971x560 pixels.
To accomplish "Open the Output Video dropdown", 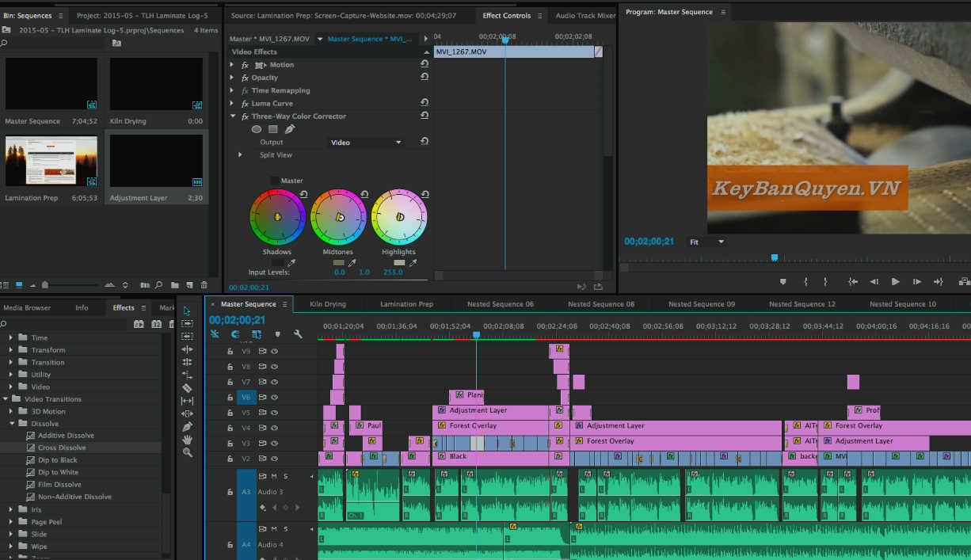I will pos(366,143).
